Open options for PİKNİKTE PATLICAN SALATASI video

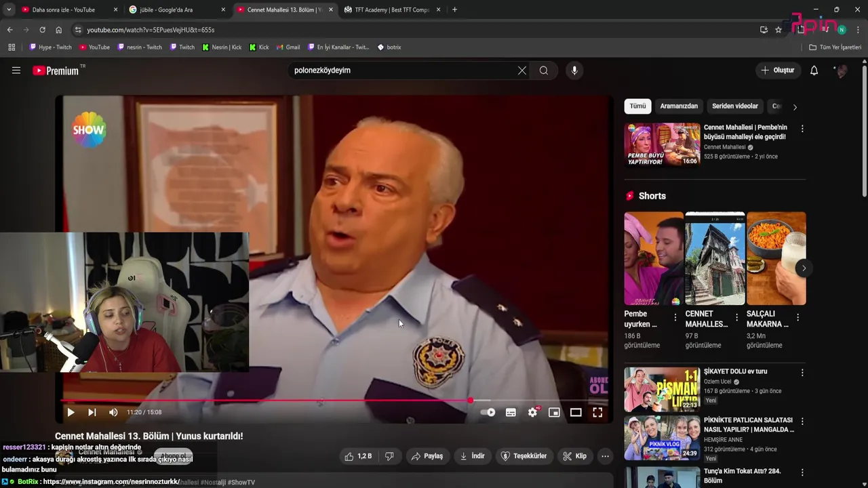pos(802,421)
